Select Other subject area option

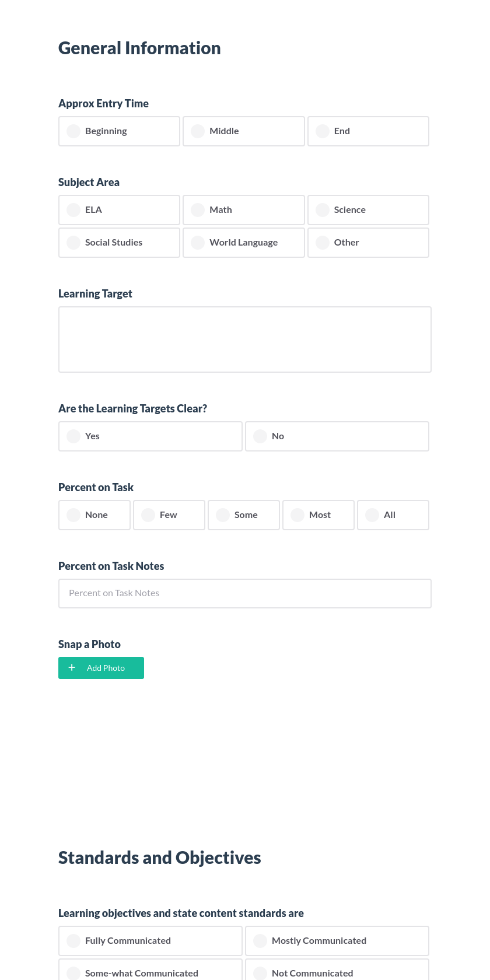coord(368,242)
